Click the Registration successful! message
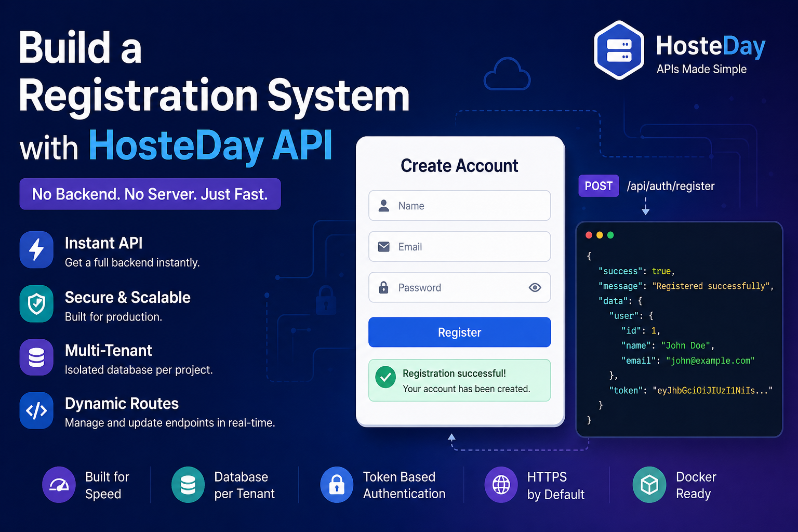 point(454,374)
